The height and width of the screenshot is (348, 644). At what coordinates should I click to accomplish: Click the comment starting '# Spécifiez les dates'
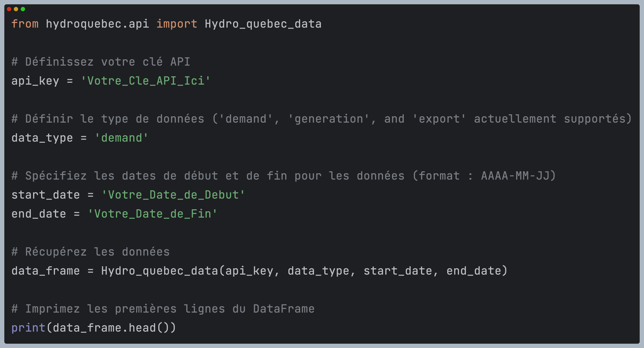click(x=284, y=176)
